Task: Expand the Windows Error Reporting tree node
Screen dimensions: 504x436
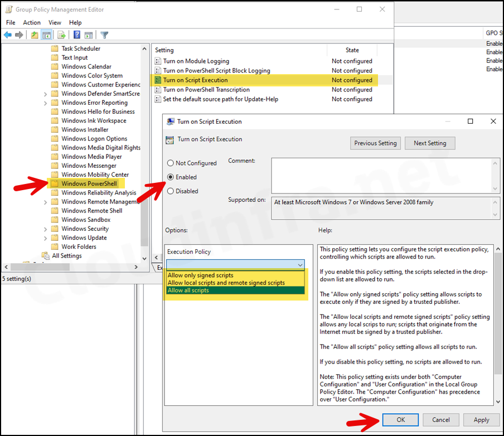Action: pos(45,103)
